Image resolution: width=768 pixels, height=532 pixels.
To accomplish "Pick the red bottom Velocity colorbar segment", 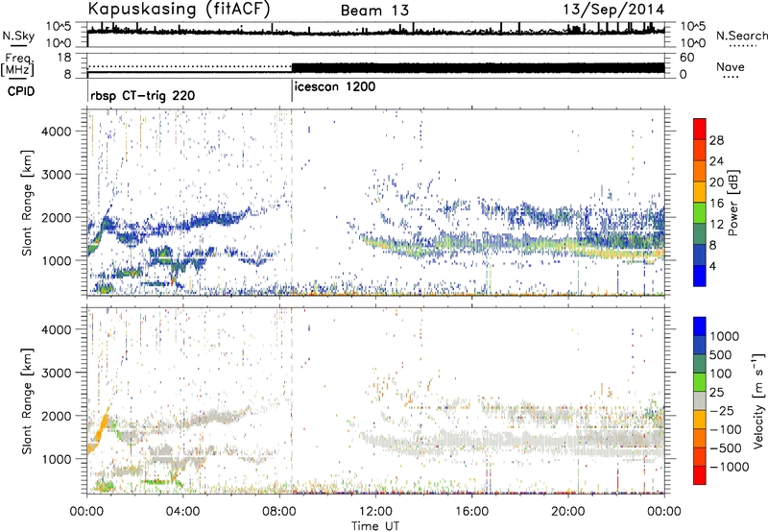I will coord(700,475).
